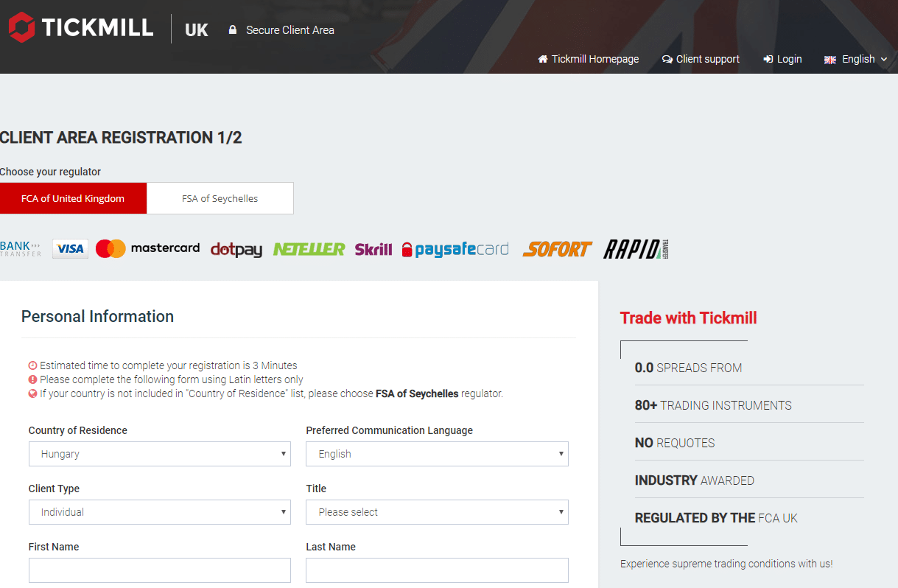This screenshot has width=898, height=588.
Task: Go to Tickmill Homepage link
Action: (589, 59)
